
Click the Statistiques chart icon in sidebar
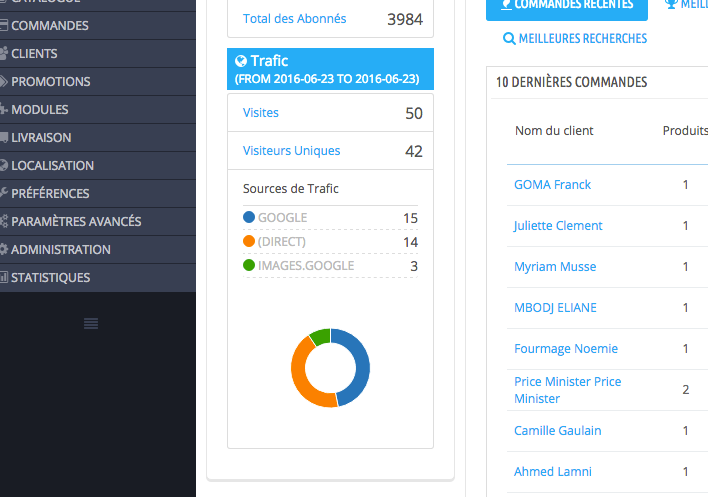pyautogui.click(x=4, y=277)
